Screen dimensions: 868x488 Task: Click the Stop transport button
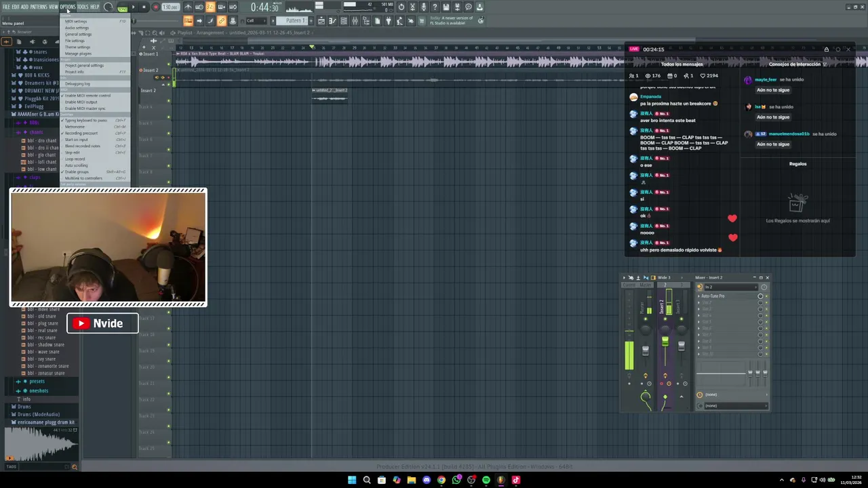point(144,7)
